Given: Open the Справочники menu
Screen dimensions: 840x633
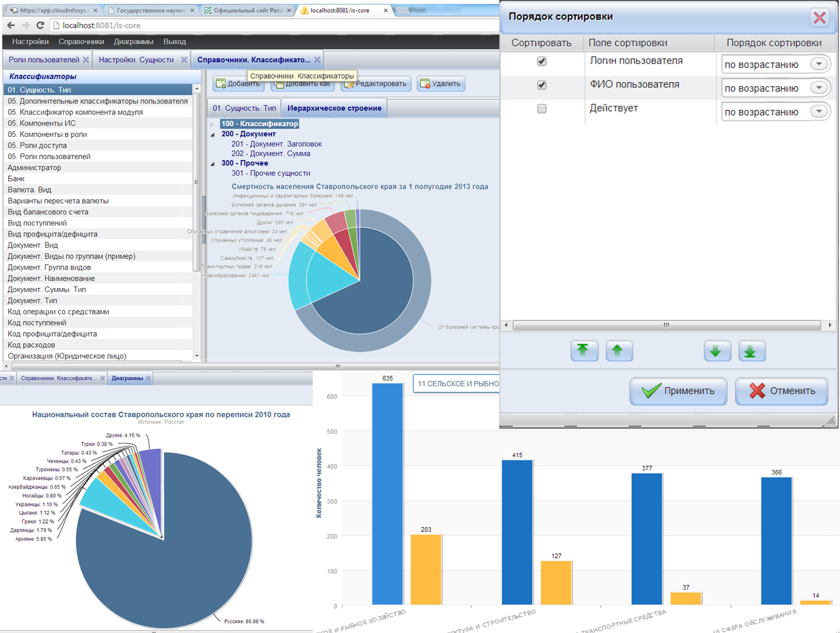Looking at the screenshot, I should point(81,42).
